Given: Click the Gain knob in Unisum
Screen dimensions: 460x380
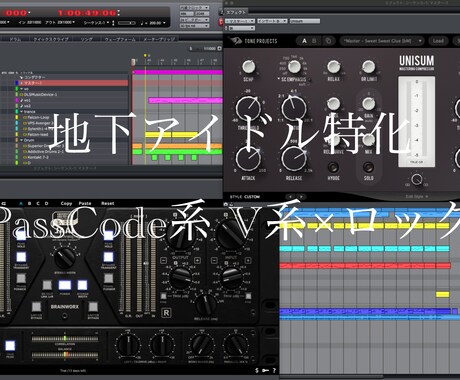Looking at the screenshot, I should tap(368, 103).
